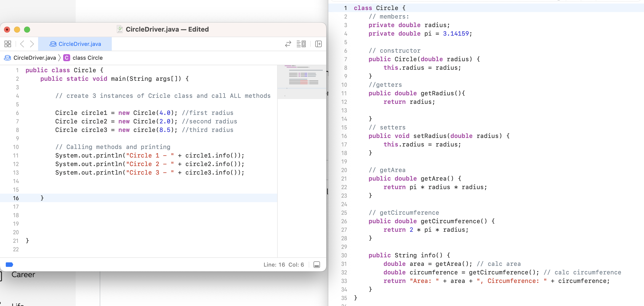The width and height of the screenshot is (644, 306).
Task: Open the CircleDriver.java jump bar dropdown
Action: [x=35, y=58]
